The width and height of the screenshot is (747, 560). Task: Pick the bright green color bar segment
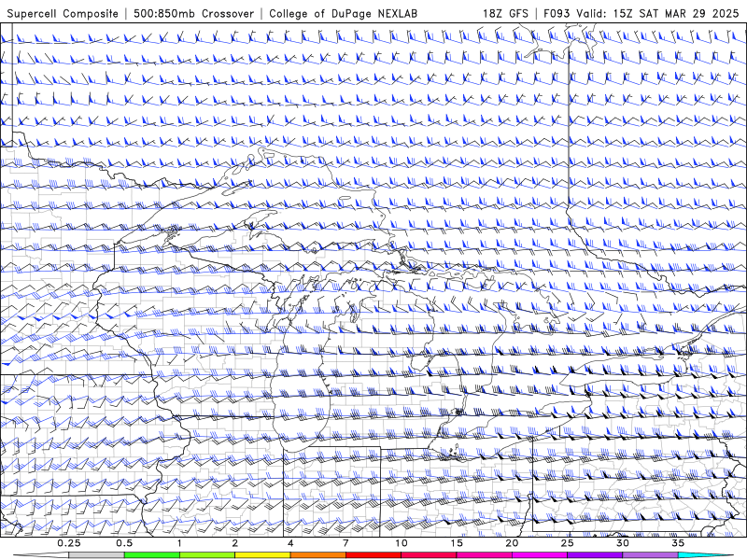(x=152, y=555)
